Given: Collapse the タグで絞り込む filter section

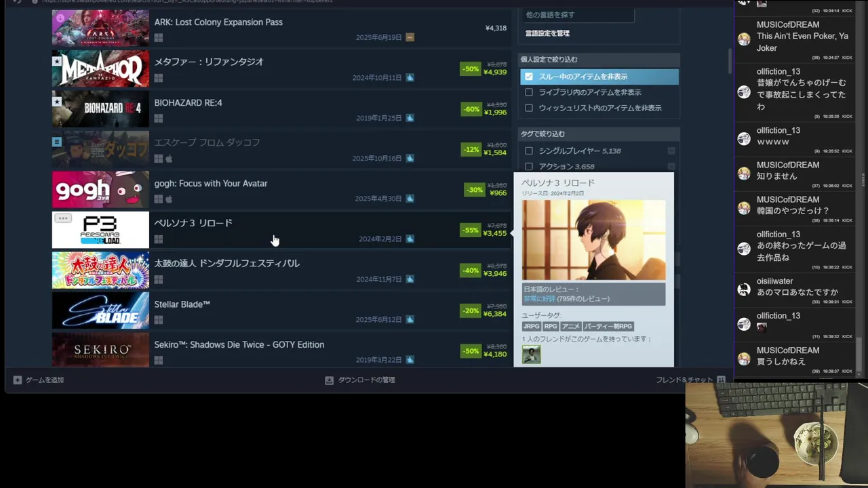Looking at the screenshot, I should point(599,134).
